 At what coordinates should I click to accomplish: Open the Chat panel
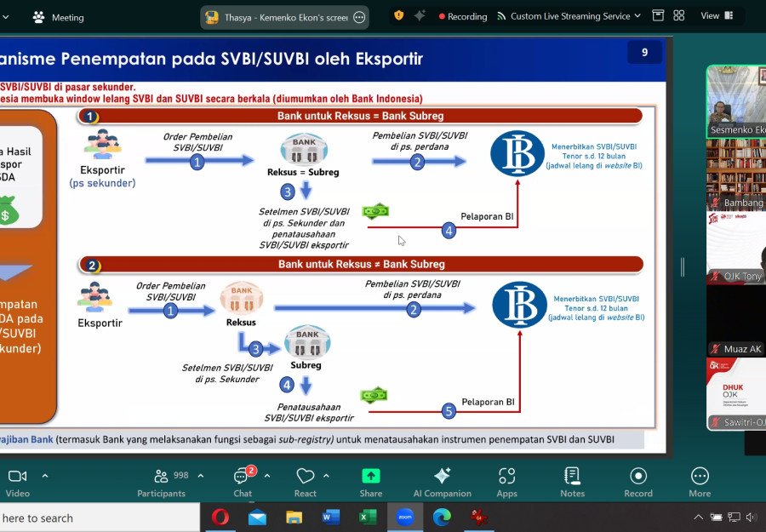coord(243,482)
